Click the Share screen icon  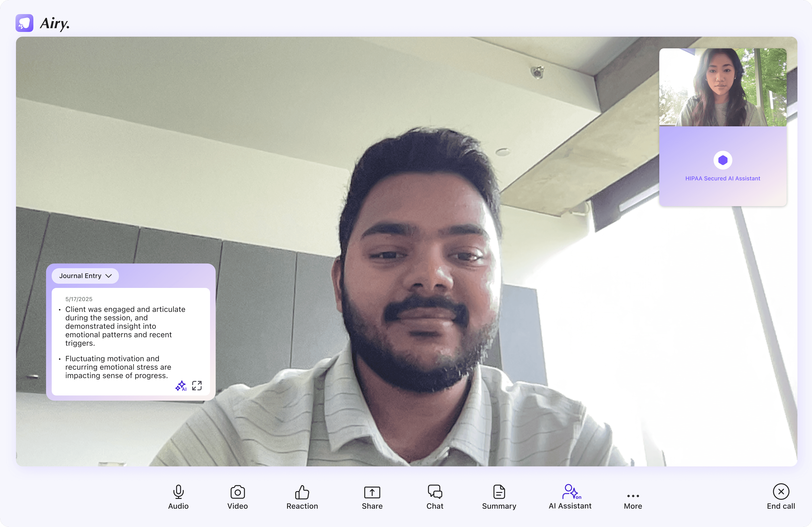[372, 492]
